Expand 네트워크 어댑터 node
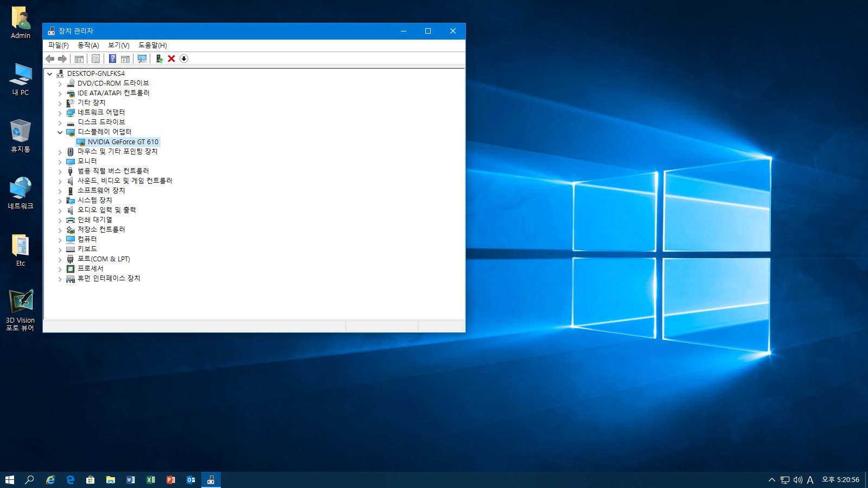 pyautogui.click(x=60, y=113)
